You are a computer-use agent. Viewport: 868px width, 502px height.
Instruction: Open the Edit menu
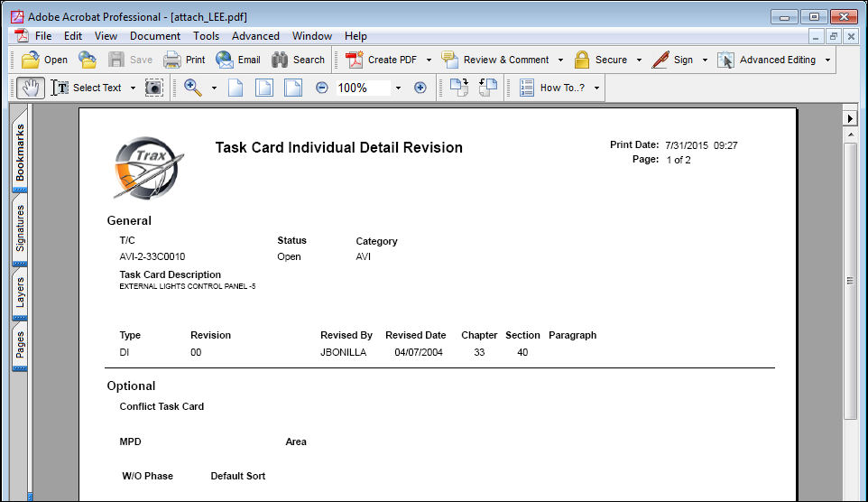(x=73, y=36)
